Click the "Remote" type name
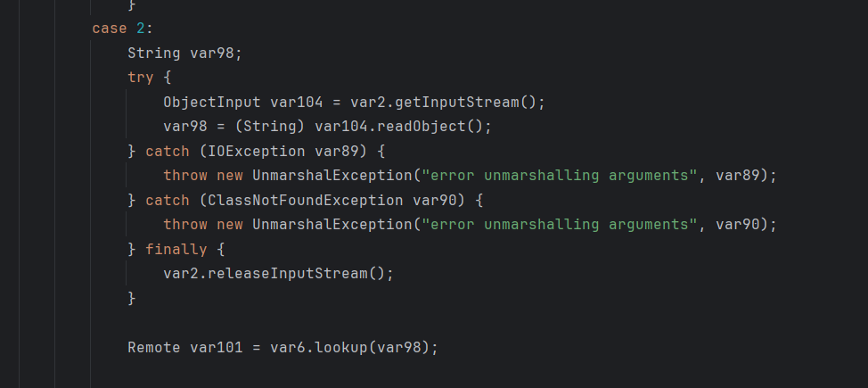Image resolution: width=868 pixels, height=388 pixels. 154,347
